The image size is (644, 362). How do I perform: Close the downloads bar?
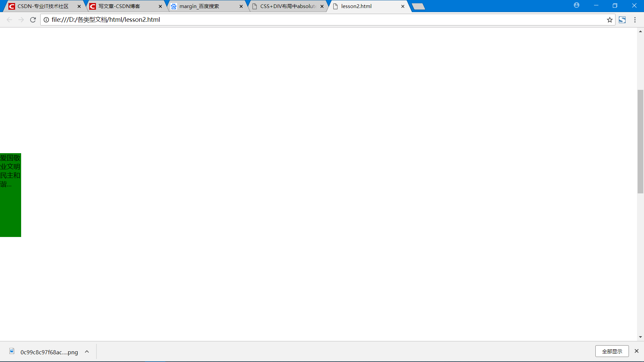(x=637, y=351)
